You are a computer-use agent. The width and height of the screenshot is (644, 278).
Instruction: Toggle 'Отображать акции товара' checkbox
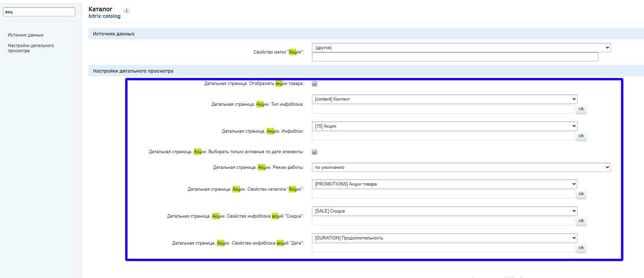pos(314,84)
